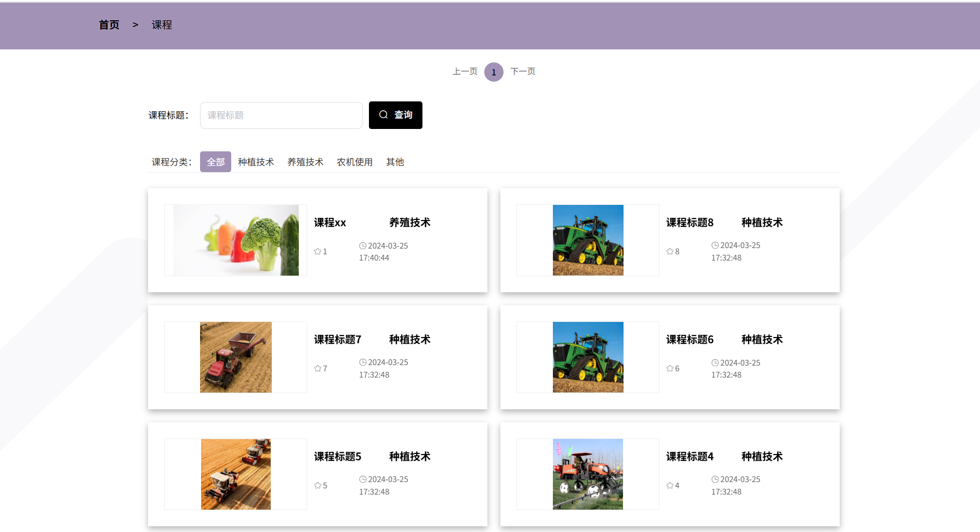Viewport: 980px width, 532px height.
Task: Click 种植技术 label on 课程标题4 card
Action: (x=762, y=456)
